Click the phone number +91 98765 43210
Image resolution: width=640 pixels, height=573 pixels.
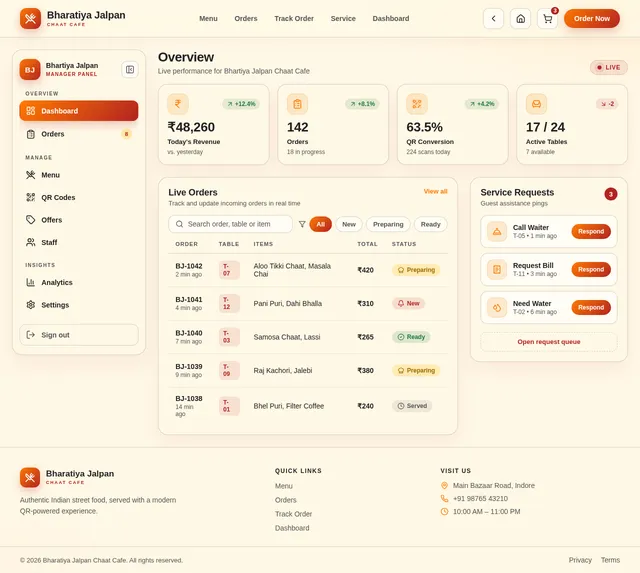click(480, 498)
